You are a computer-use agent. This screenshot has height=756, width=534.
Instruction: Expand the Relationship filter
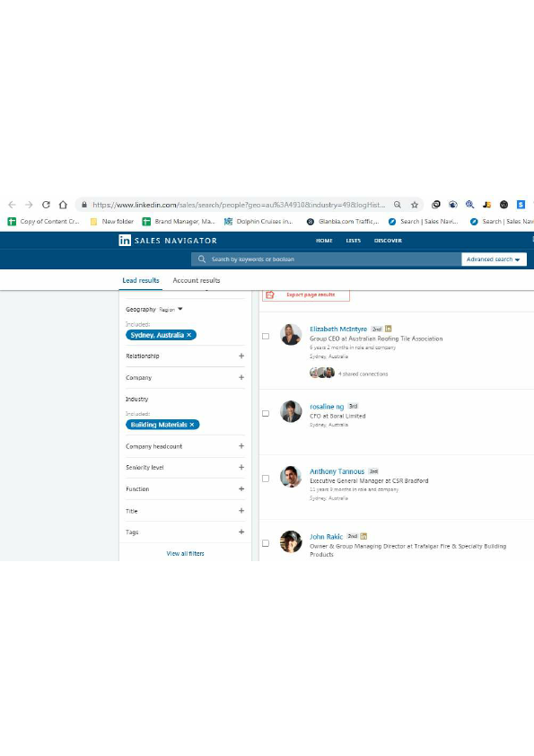(241, 356)
